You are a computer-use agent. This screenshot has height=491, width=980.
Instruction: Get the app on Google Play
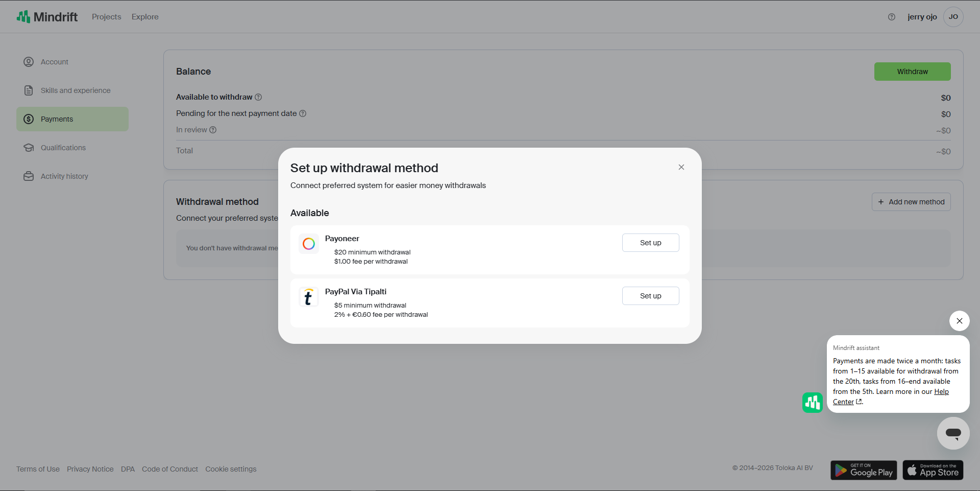pyautogui.click(x=864, y=470)
